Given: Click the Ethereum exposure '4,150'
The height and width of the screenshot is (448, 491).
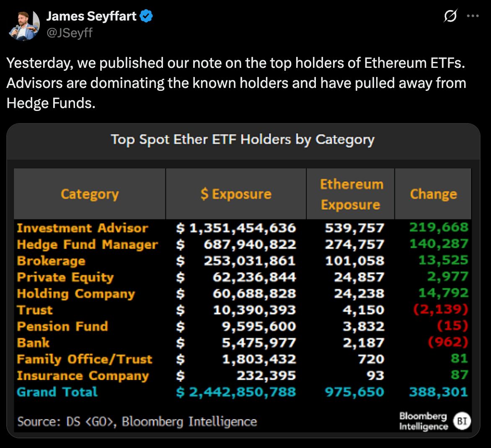Looking at the screenshot, I should click(x=363, y=310).
